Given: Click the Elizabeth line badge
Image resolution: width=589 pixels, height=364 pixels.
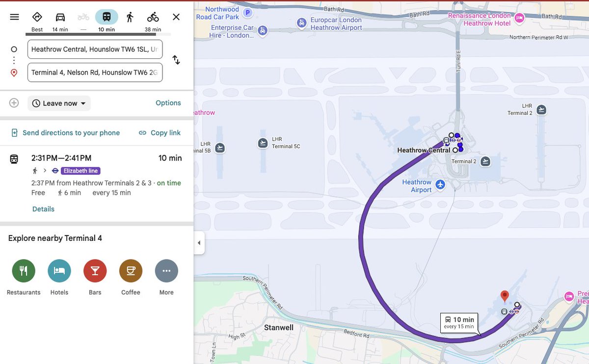Looking at the screenshot, I should 81,171.
